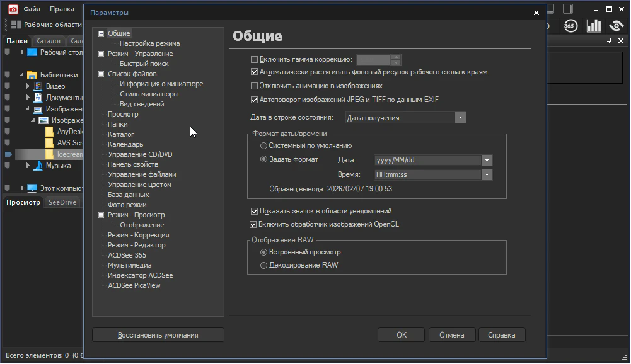The image size is (631, 364).
Task: Pin the panel with the pushpin icon
Action: coord(609,41)
